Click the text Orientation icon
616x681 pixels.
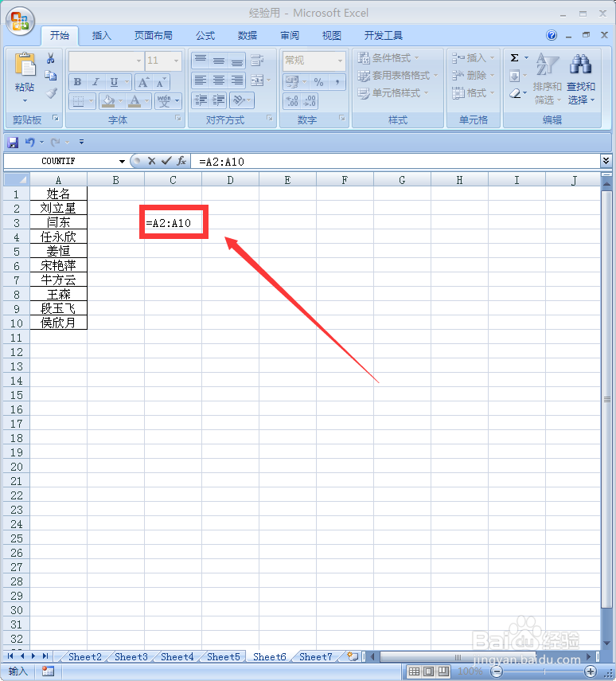(x=239, y=100)
